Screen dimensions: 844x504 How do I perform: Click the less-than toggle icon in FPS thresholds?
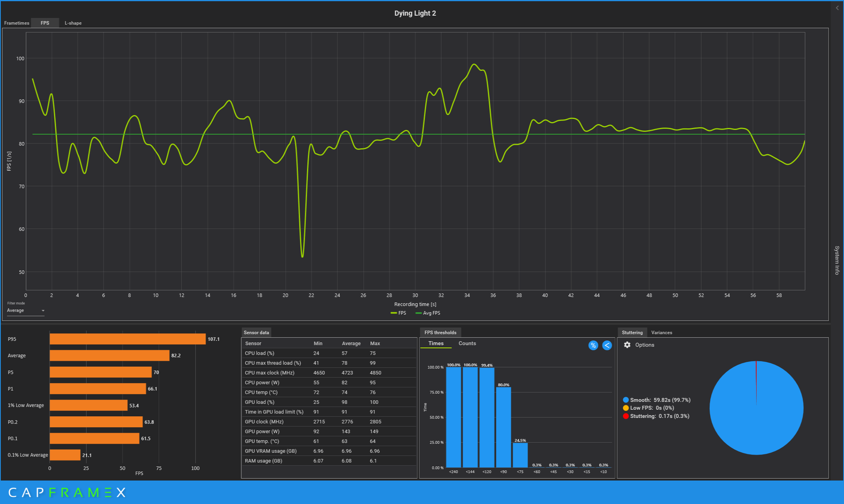click(x=607, y=345)
